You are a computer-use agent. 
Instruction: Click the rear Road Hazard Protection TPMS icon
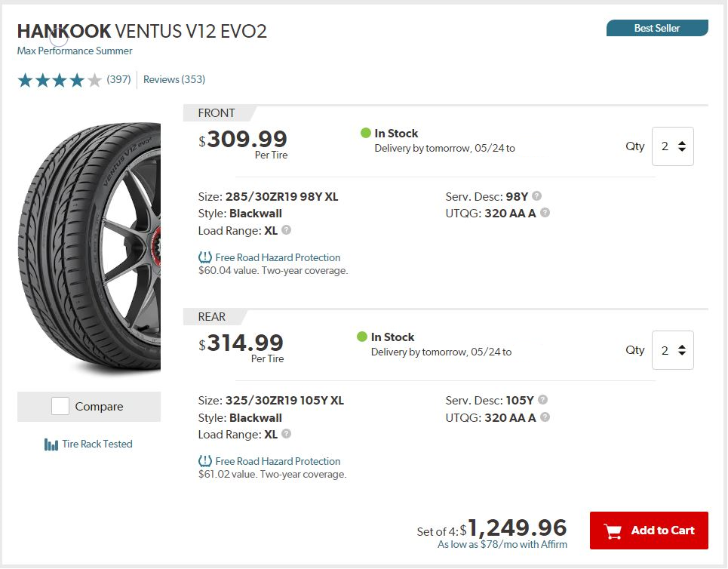(204, 461)
